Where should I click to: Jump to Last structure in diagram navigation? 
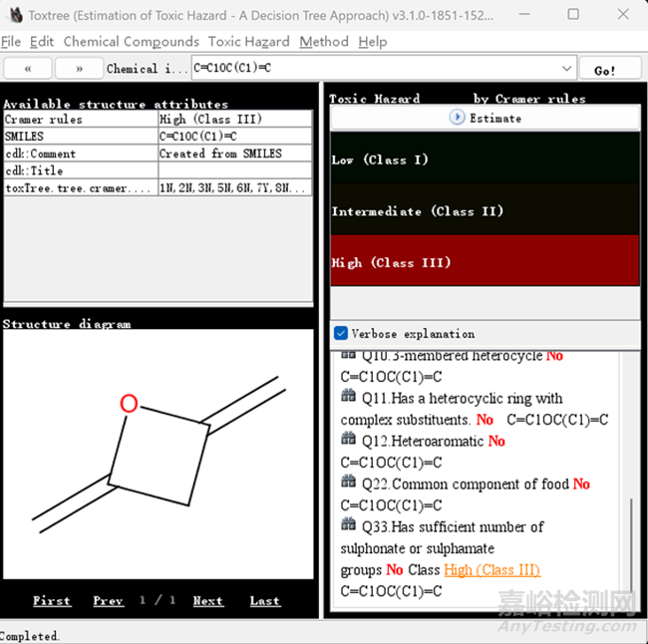click(264, 600)
